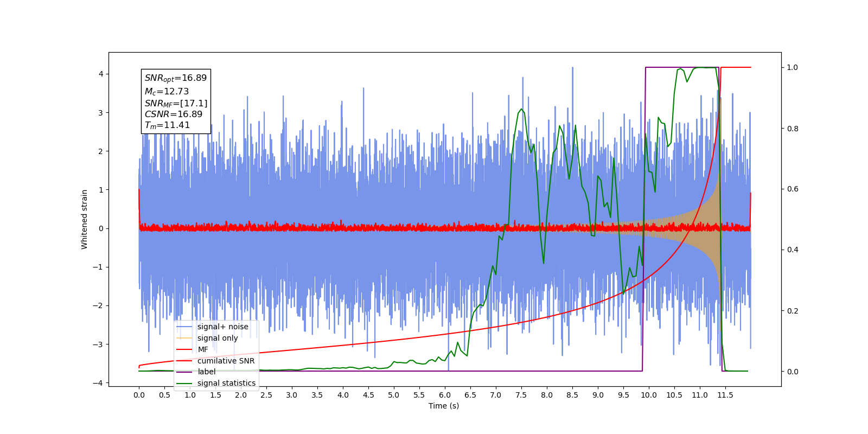Click left y-axis tick label −3

click(98, 344)
